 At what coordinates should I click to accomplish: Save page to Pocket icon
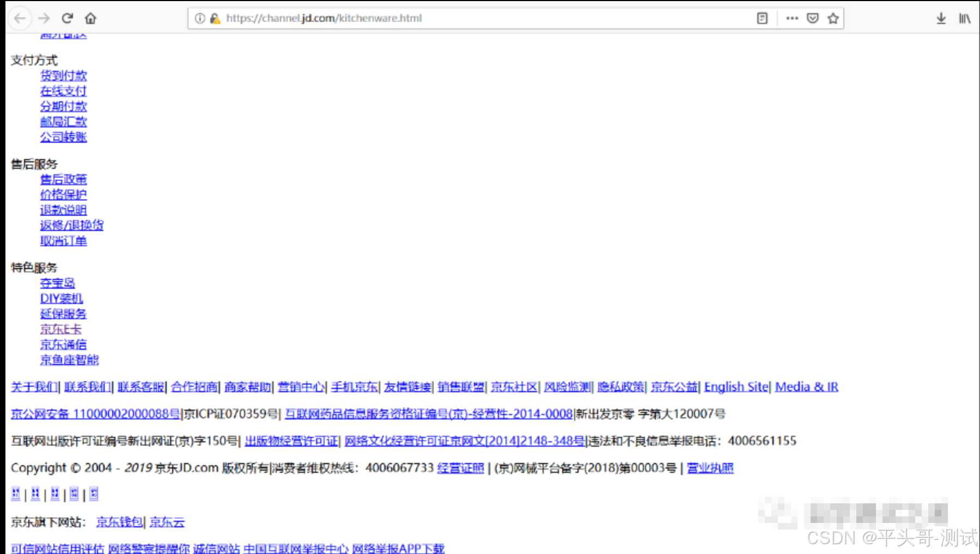click(812, 18)
